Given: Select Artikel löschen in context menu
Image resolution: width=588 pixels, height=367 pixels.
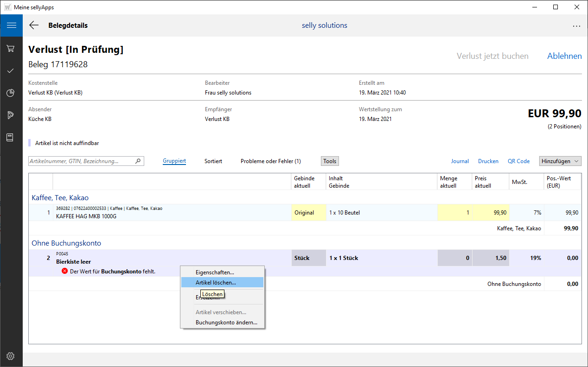Looking at the screenshot, I should click(216, 282).
